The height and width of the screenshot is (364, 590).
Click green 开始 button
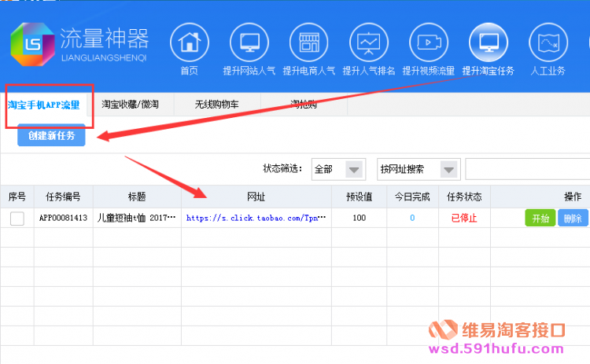tap(540, 218)
